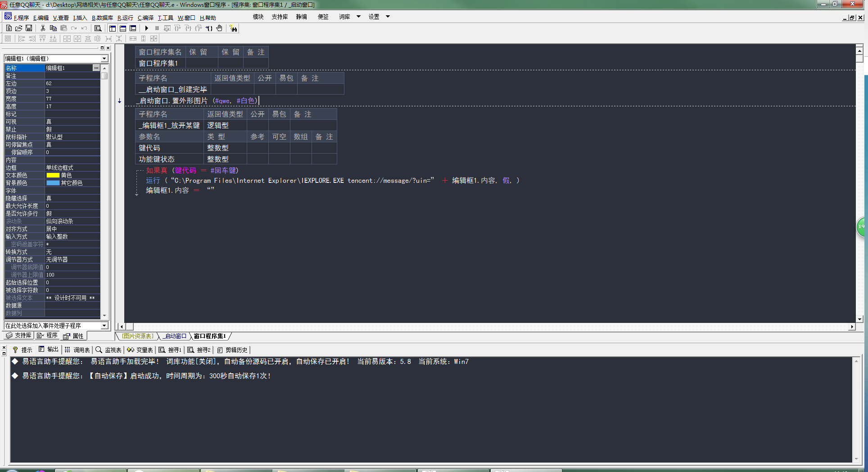This screenshot has height=472, width=868.
Task: Switch to the _启动窗口 tab
Action: coord(175,336)
